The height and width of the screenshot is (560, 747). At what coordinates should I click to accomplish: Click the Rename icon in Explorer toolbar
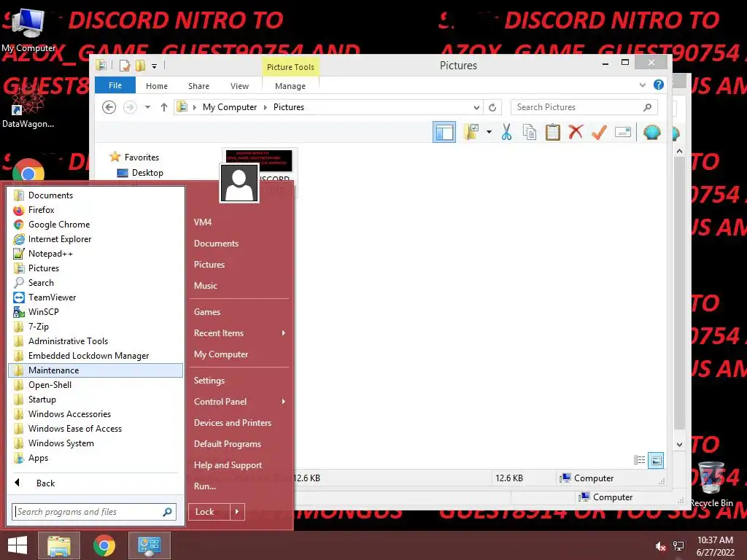coord(623,132)
